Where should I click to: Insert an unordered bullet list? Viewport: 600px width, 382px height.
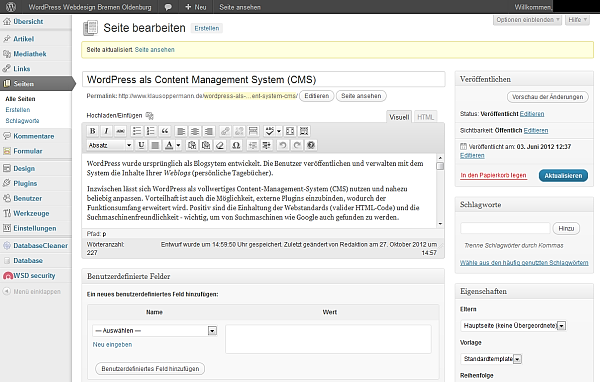coord(137,131)
